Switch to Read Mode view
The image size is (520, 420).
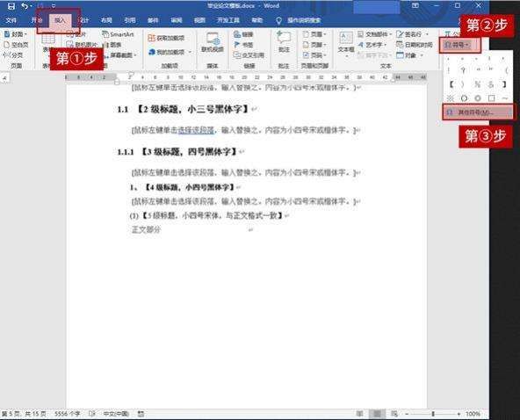pyautogui.click(x=360, y=414)
